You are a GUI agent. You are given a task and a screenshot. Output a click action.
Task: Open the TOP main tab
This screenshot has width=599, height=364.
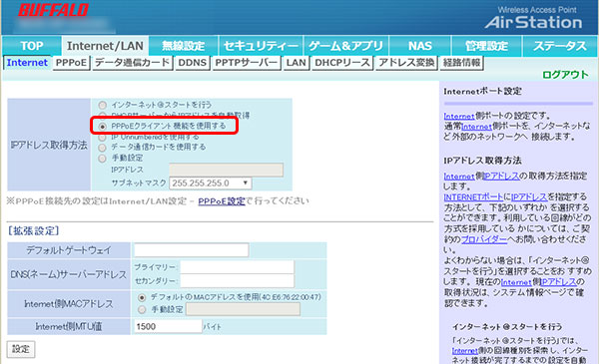pyautogui.click(x=31, y=46)
